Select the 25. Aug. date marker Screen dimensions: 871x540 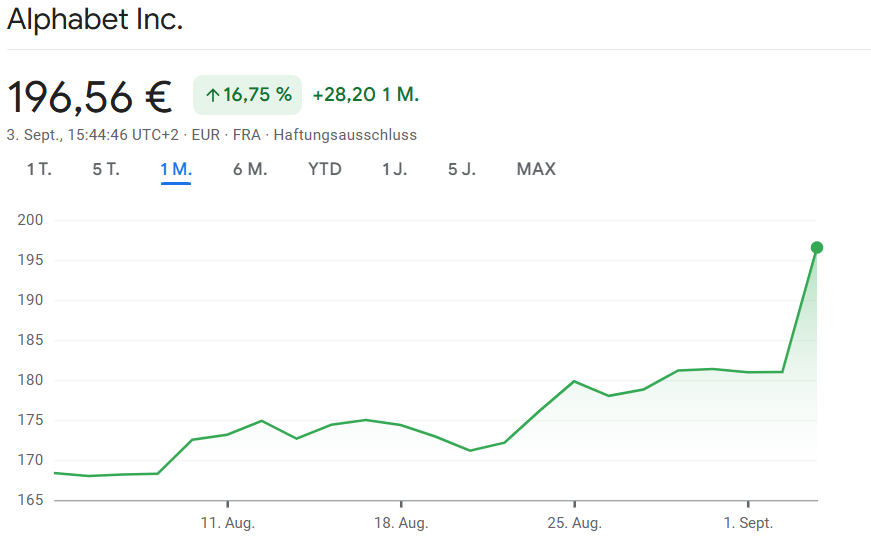(574, 523)
